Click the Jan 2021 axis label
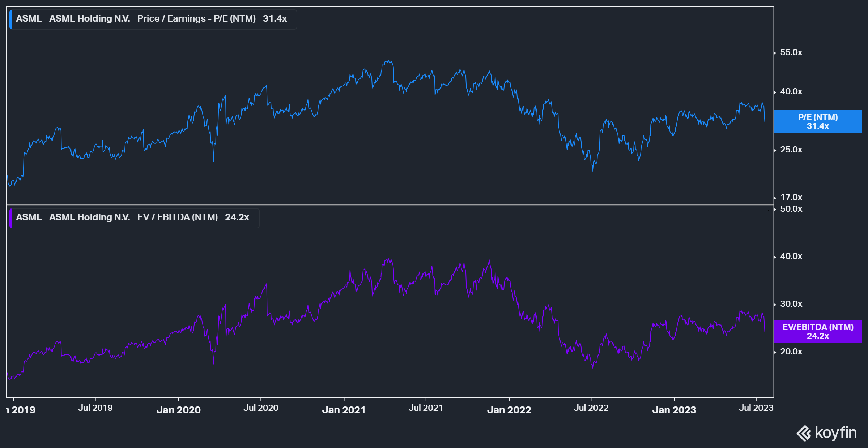 coord(344,410)
